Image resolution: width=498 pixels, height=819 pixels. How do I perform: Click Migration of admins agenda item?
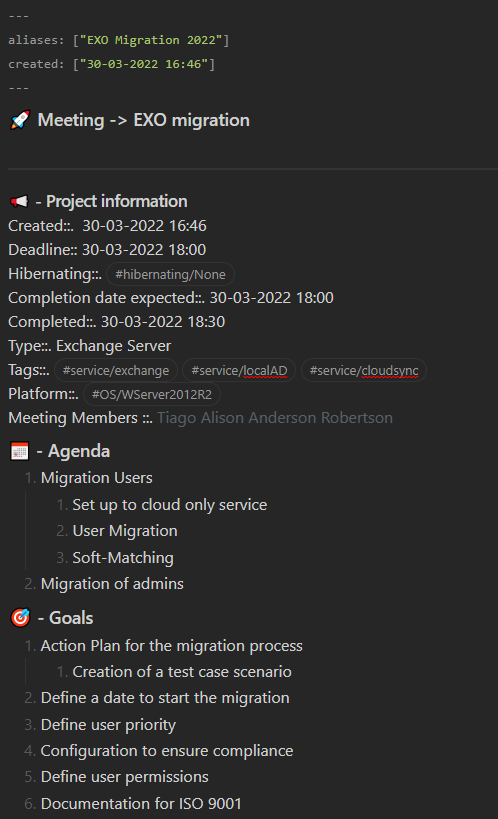tap(112, 583)
